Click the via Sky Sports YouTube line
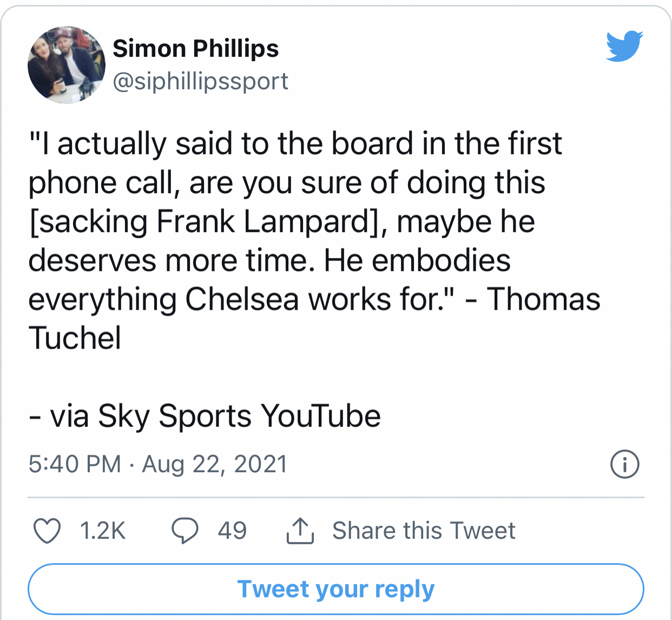The width and height of the screenshot is (672, 620). (205, 416)
